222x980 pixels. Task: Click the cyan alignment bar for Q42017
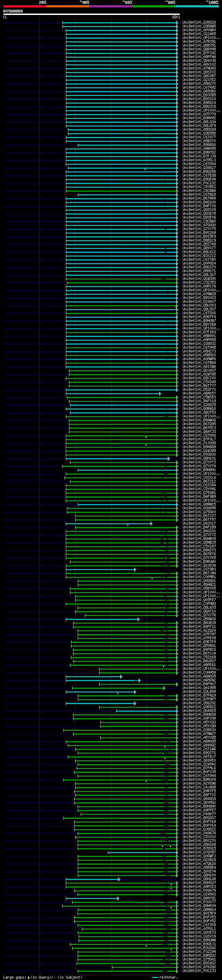coord(109,524)
